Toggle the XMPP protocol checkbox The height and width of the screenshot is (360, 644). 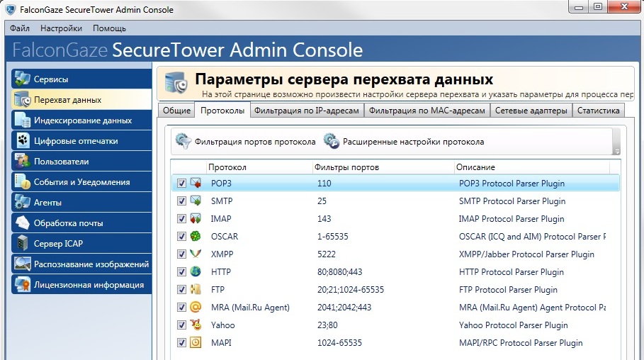[x=181, y=254]
